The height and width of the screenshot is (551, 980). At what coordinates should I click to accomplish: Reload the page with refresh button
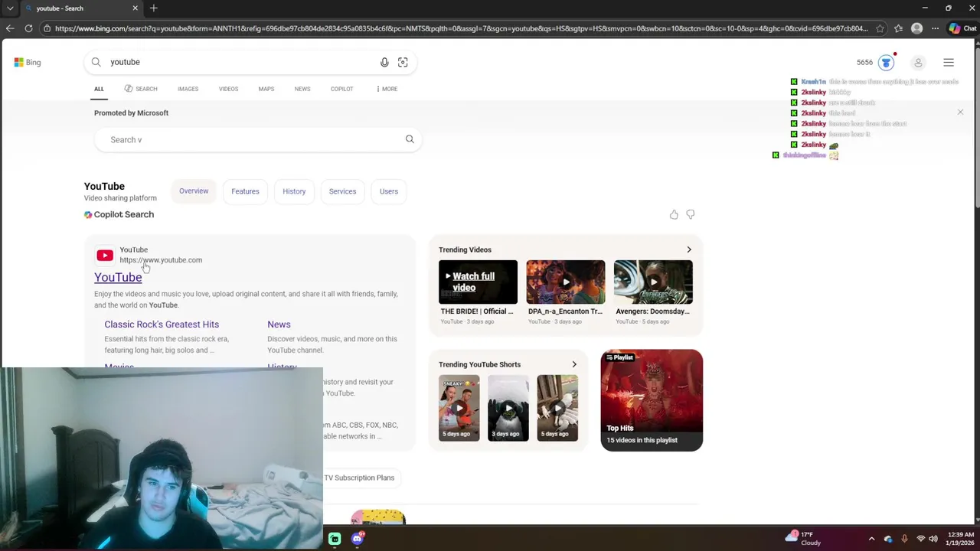click(28, 28)
